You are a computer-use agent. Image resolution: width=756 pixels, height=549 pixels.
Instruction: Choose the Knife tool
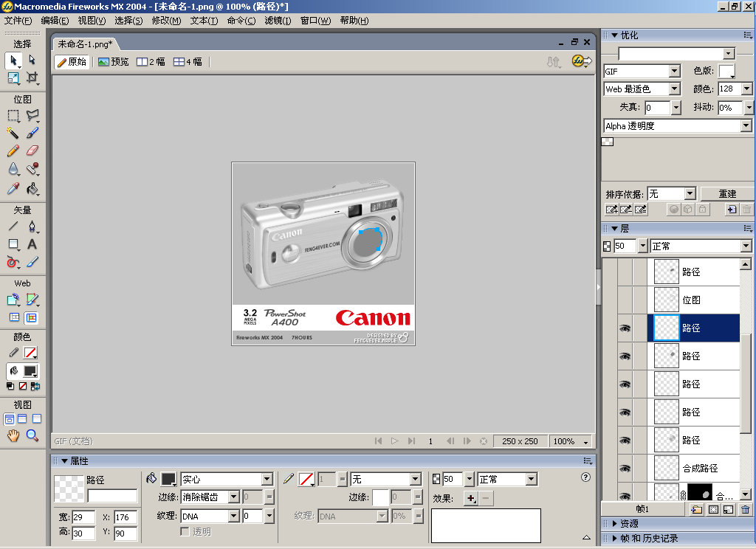32,262
